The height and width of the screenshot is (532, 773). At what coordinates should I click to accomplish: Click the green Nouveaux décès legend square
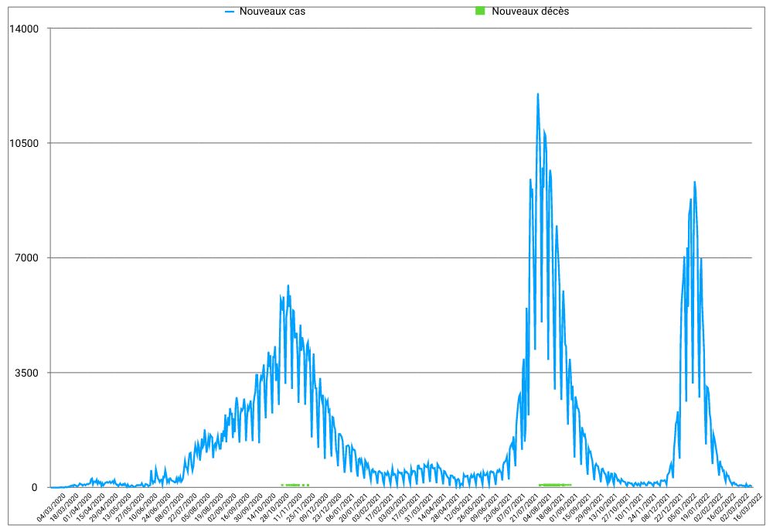point(480,12)
